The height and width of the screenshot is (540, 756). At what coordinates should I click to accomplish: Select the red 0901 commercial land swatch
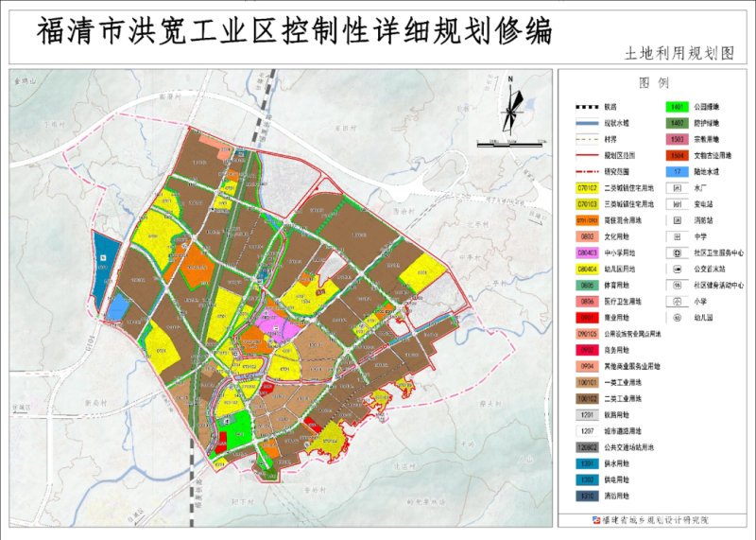[x=587, y=318]
